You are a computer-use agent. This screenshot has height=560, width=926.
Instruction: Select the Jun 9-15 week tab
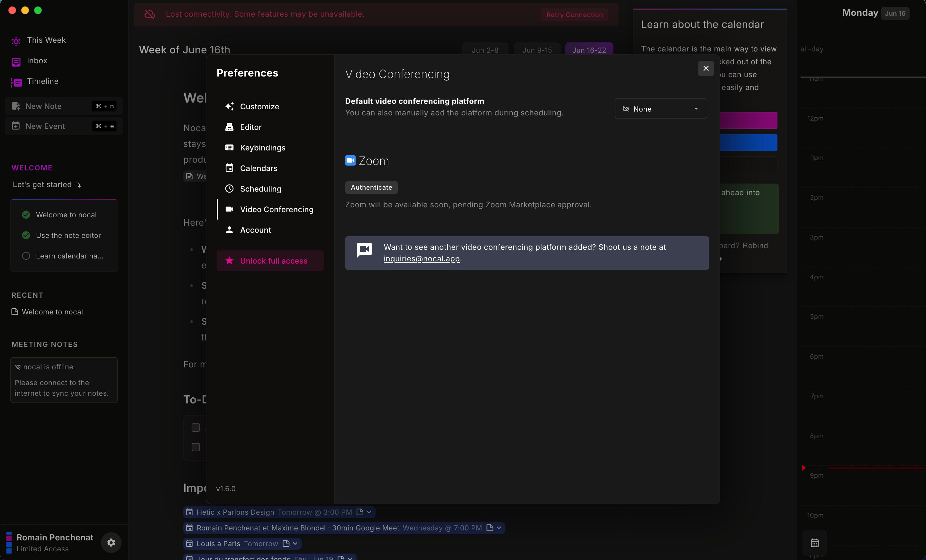537,50
